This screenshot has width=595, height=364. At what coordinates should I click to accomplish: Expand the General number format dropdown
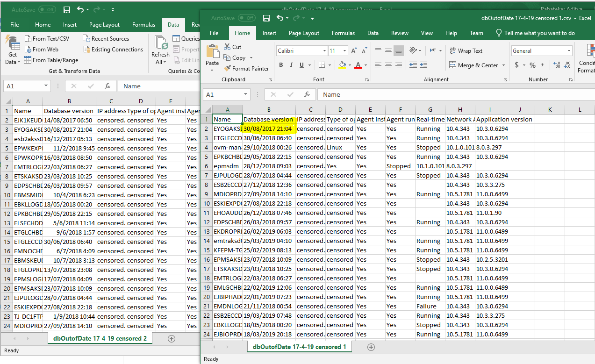(x=569, y=51)
